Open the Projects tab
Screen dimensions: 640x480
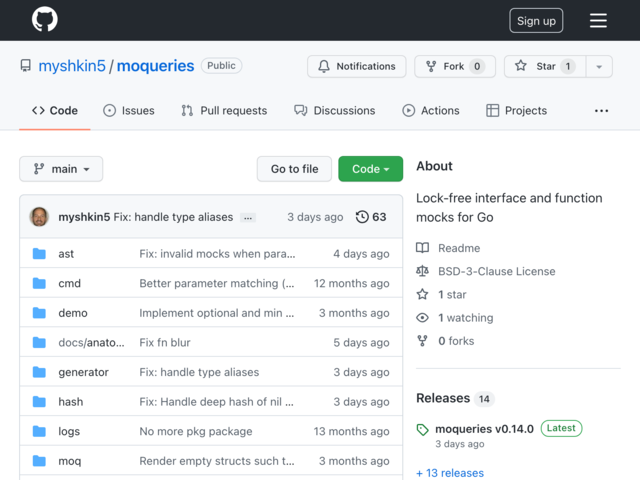click(516, 111)
